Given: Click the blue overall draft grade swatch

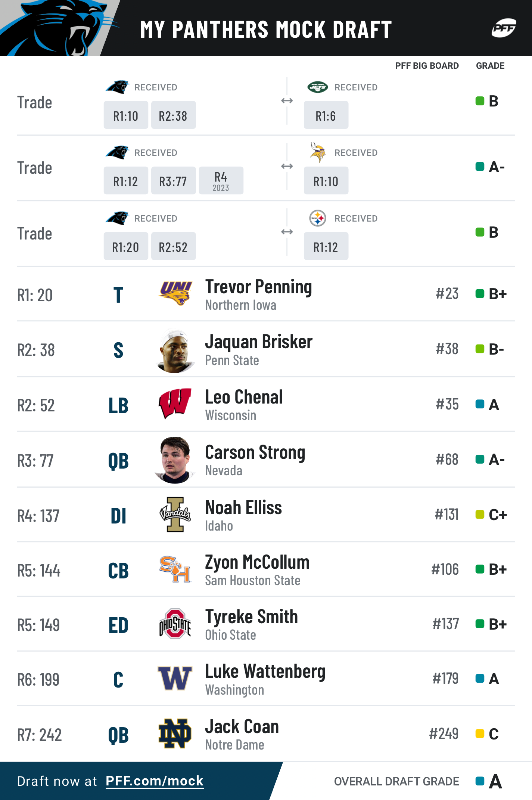Looking at the screenshot, I should [x=480, y=781].
